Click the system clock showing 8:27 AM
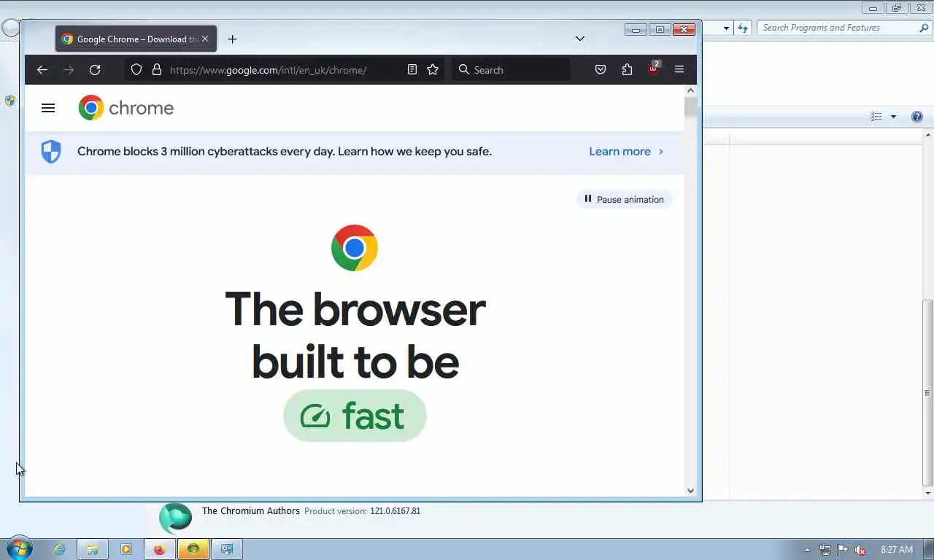Image resolution: width=934 pixels, height=560 pixels. pyautogui.click(x=897, y=550)
